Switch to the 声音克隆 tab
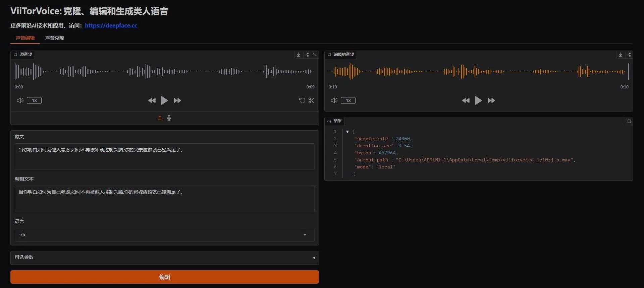The image size is (644, 288). pos(55,38)
